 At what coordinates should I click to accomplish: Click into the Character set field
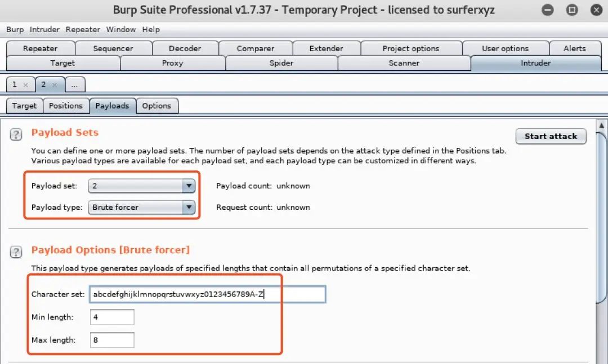207,294
